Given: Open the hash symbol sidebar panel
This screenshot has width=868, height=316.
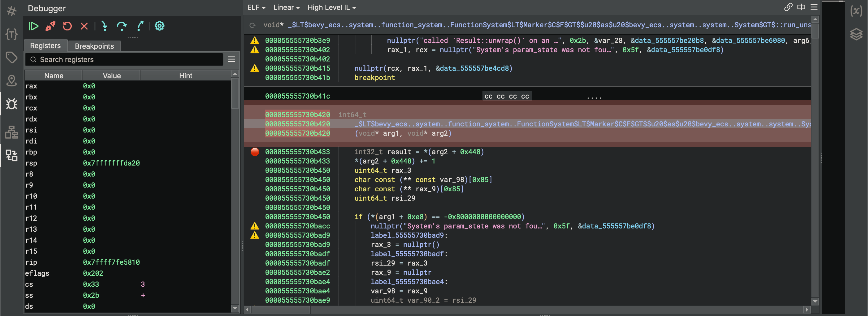Looking at the screenshot, I should pos(11,11).
